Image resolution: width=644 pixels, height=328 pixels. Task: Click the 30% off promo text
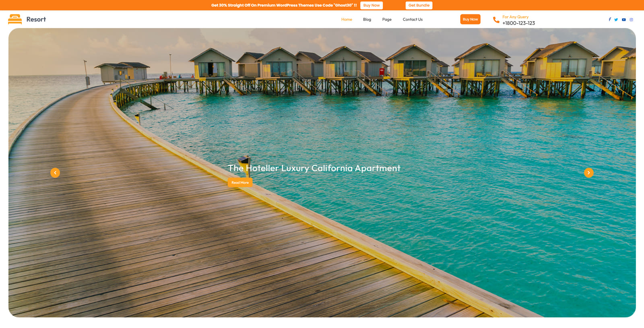click(x=284, y=5)
